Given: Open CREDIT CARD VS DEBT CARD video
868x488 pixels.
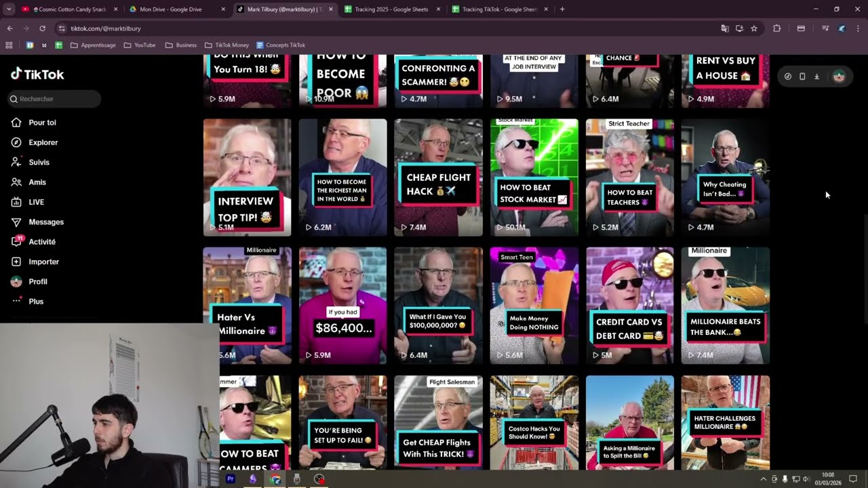Looking at the screenshot, I should pos(630,306).
